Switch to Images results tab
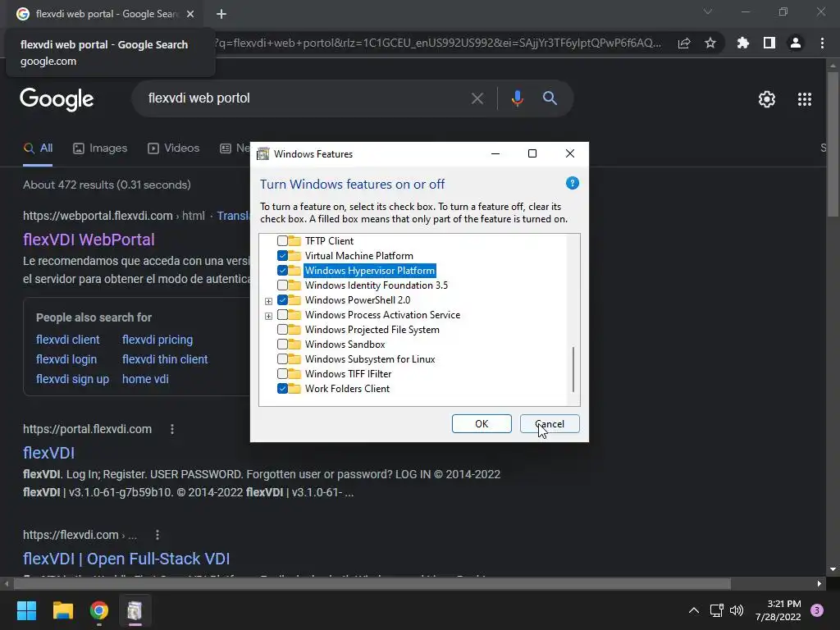The height and width of the screenshot is (630, 840). pyautogui.click(x=100, y=148)
